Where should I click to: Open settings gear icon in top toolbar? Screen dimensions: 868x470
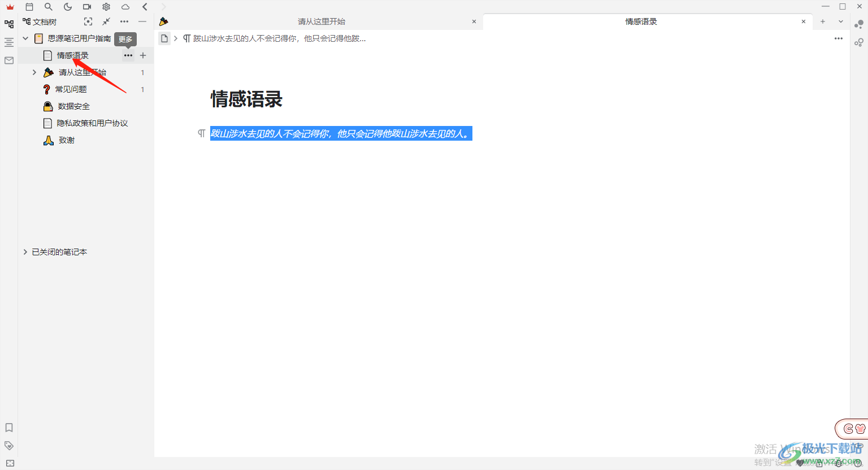pos(106,7)
